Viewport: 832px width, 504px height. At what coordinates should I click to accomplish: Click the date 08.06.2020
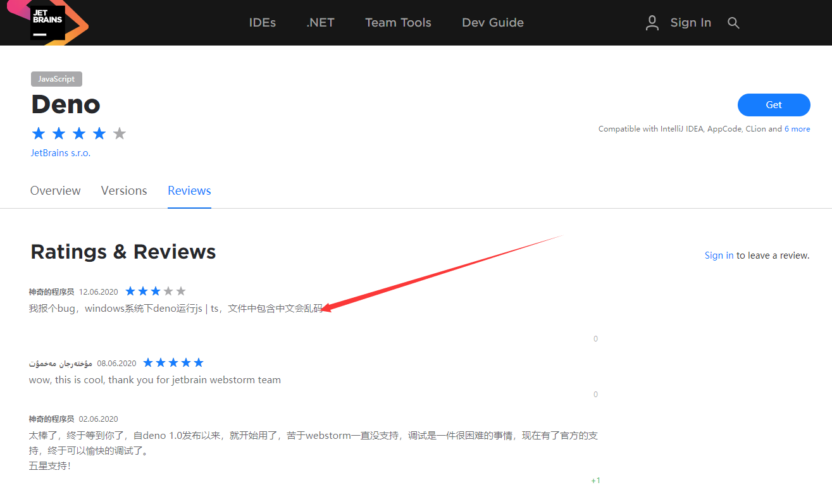click(116, 364)
